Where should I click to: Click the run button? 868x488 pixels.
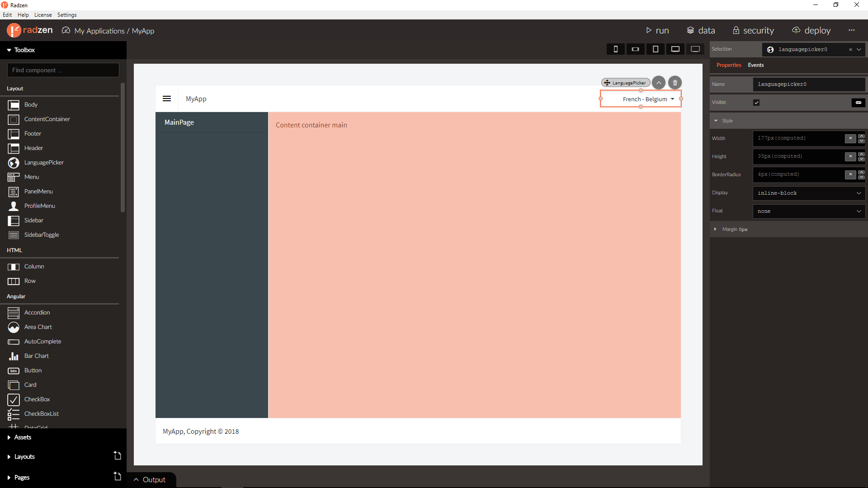pos(657,30)
